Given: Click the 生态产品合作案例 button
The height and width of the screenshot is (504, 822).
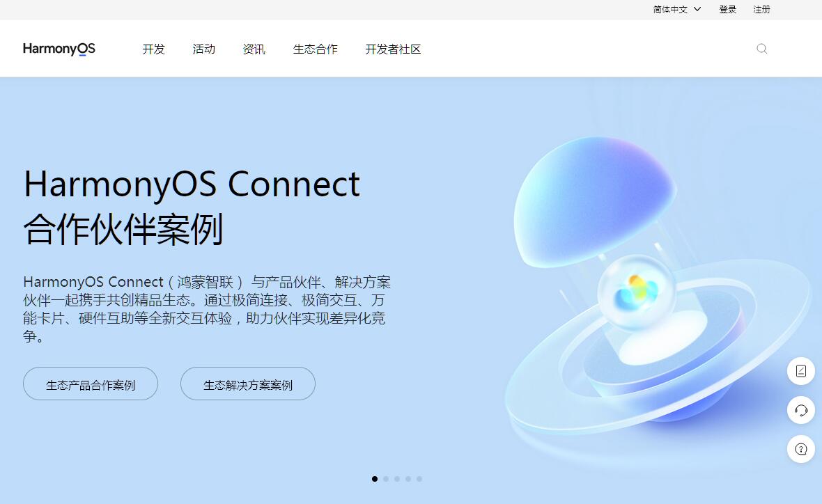Looking at the screenshot, I should pos(91,384).
